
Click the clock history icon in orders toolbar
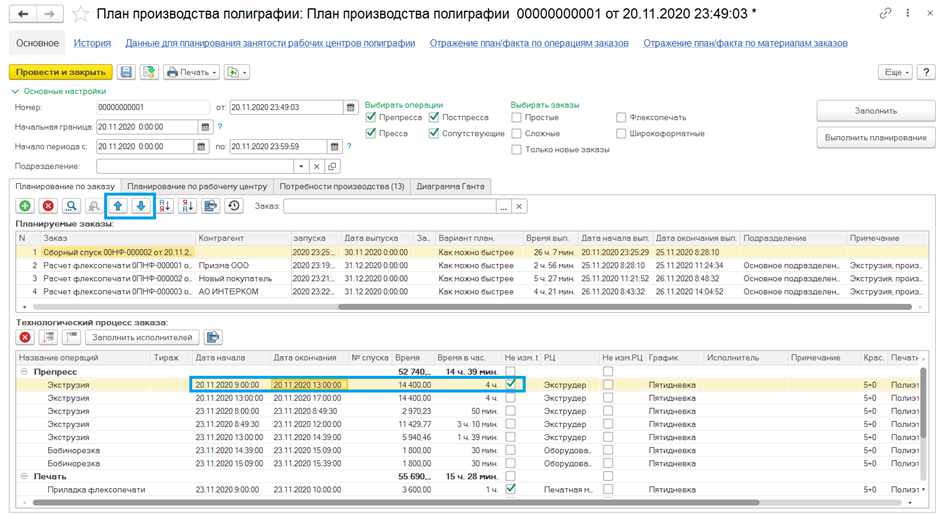(x=234, y=206)
